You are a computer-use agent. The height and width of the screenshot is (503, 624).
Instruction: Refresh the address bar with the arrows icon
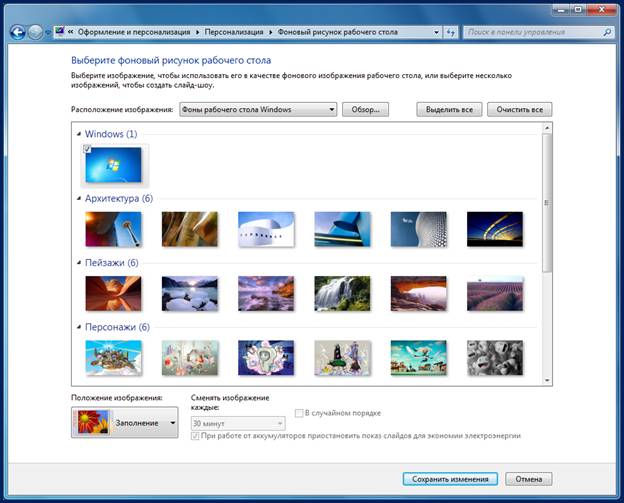point(450,32)
